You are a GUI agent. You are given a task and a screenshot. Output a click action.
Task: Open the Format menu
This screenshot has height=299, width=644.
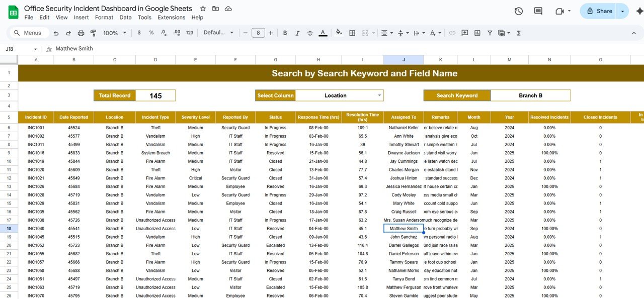[x=104, y=17]
